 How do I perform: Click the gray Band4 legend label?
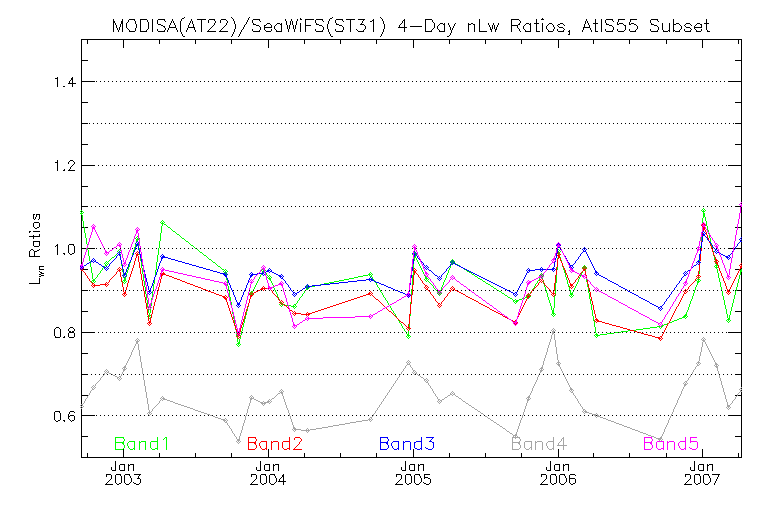(x=539, y=444)
